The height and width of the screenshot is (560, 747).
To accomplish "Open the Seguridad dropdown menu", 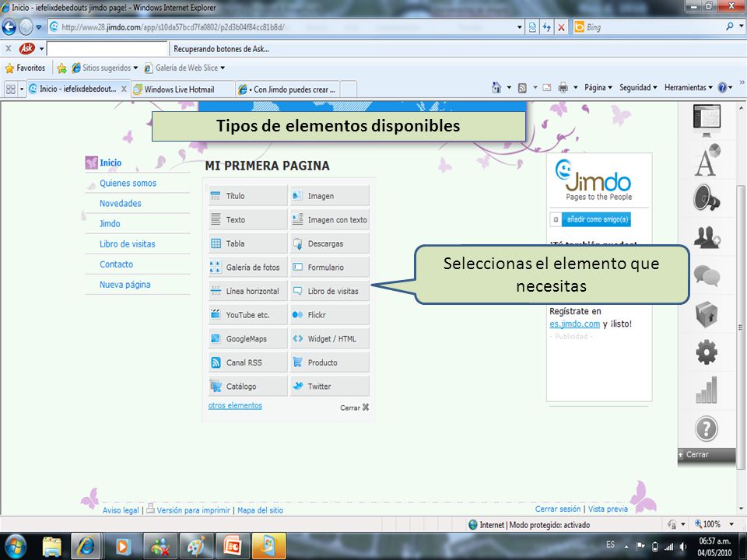I will coord(638,88).
